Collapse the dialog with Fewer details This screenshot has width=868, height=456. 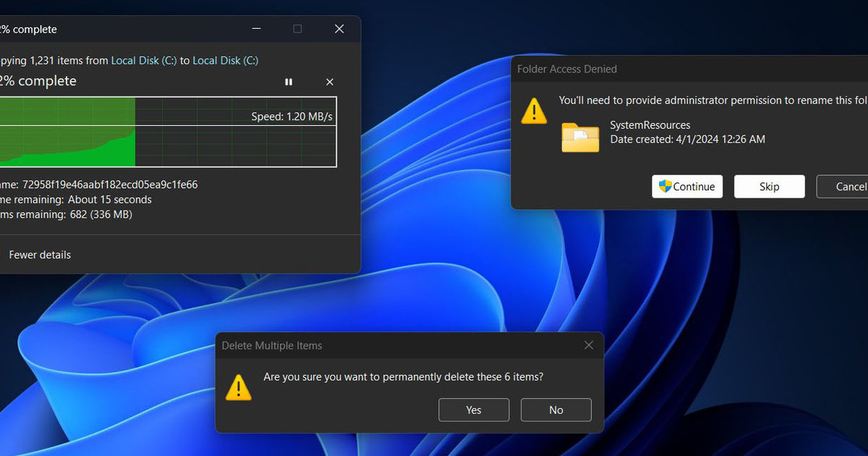(40, 255)
